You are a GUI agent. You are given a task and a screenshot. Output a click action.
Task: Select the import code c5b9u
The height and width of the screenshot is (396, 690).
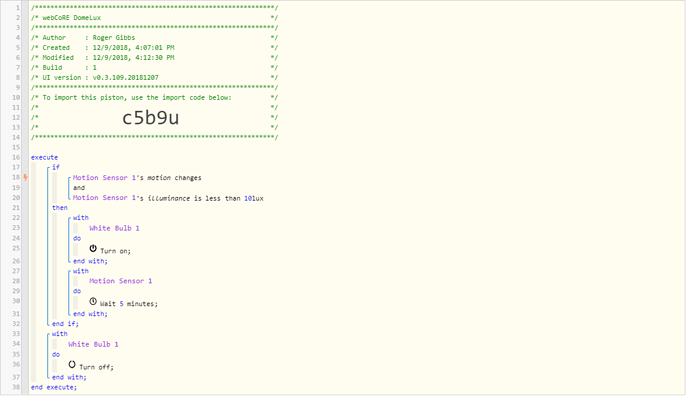click(150, 118)
